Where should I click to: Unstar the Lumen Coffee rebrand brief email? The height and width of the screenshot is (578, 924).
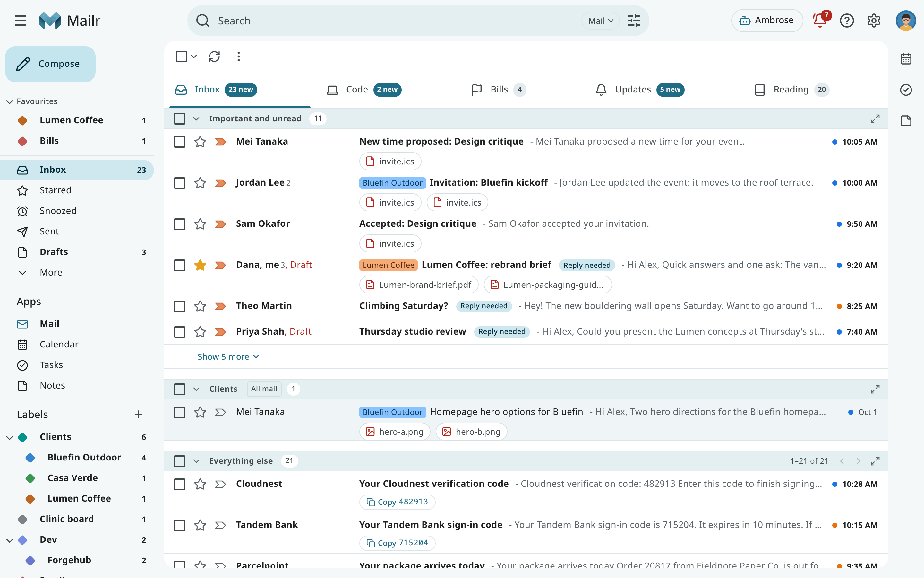200,265
